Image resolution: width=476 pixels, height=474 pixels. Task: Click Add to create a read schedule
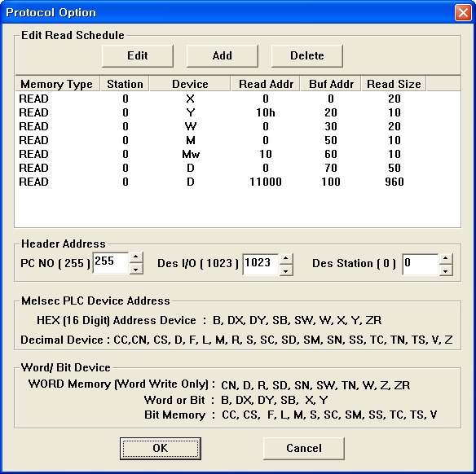point(223,56)
